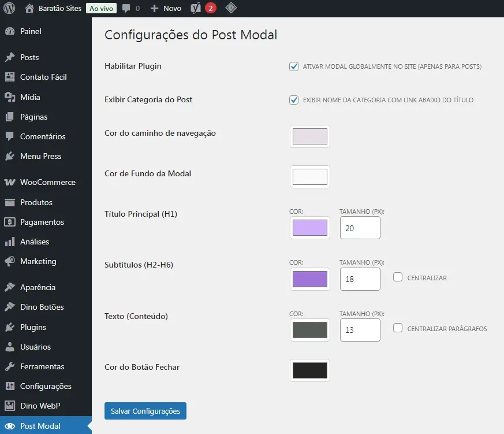The width and height of the screenshot is (504, 434).
Task: Disable the Ativar Modal Globalmente checkbox
Action: pyautogui.click(x=294, y=66)
